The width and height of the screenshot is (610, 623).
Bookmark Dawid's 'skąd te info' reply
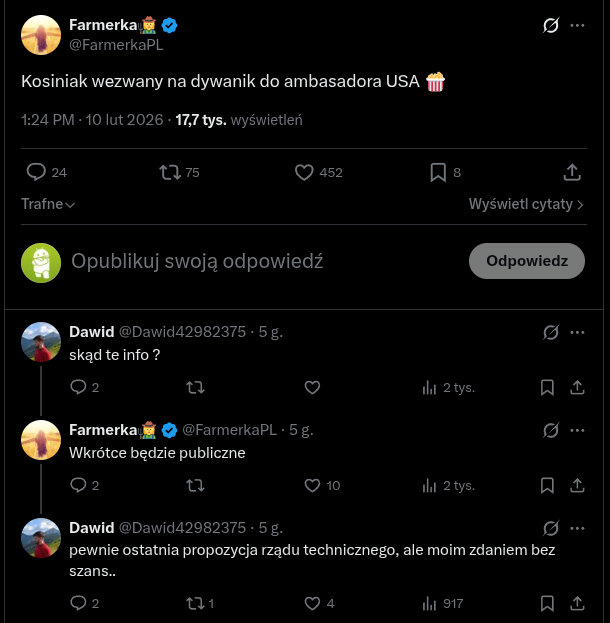coord(547,387)
